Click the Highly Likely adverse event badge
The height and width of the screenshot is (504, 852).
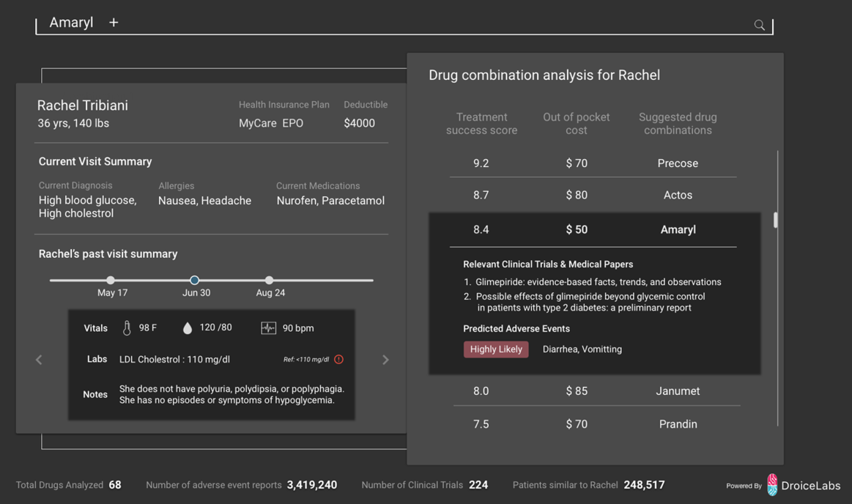pos(496,349)
